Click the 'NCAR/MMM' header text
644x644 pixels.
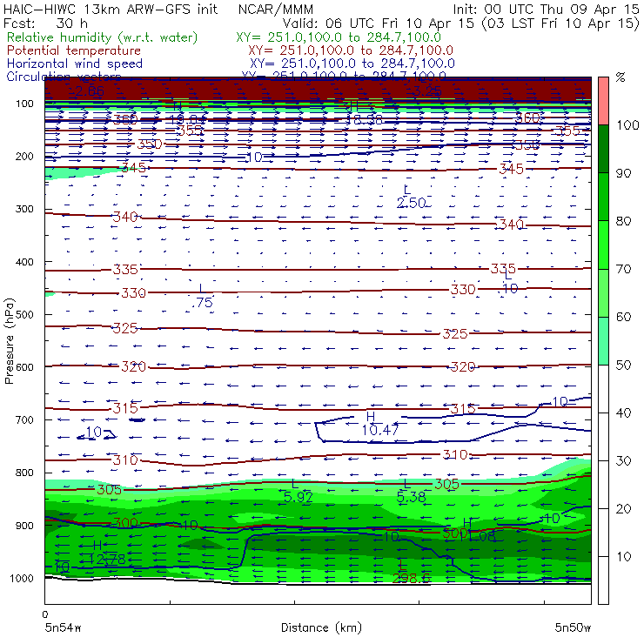tap(276, 9)
